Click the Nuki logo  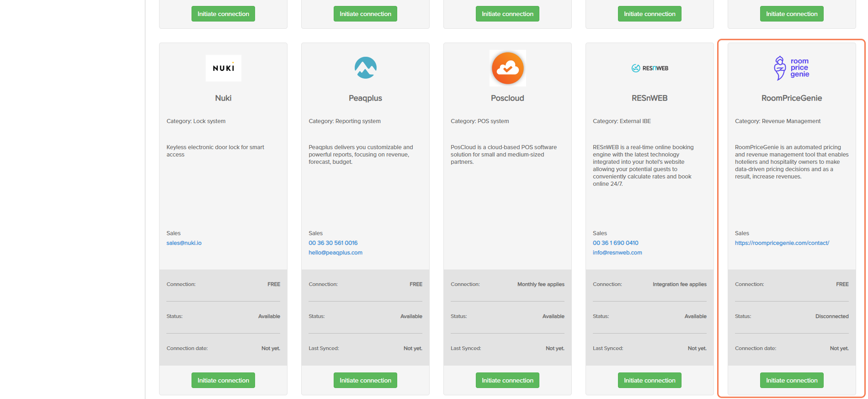point(223,68)
